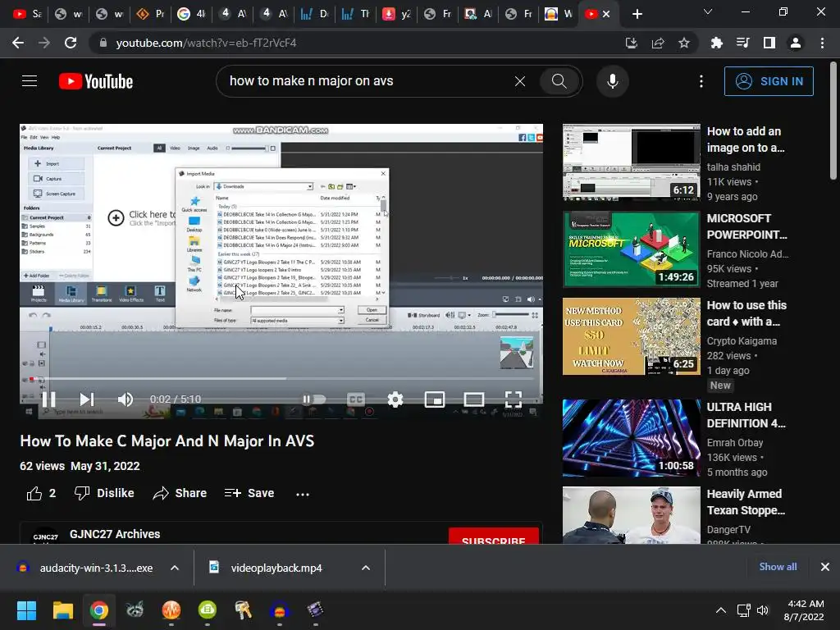Open Chrome three-dot menu

point(822,43)
